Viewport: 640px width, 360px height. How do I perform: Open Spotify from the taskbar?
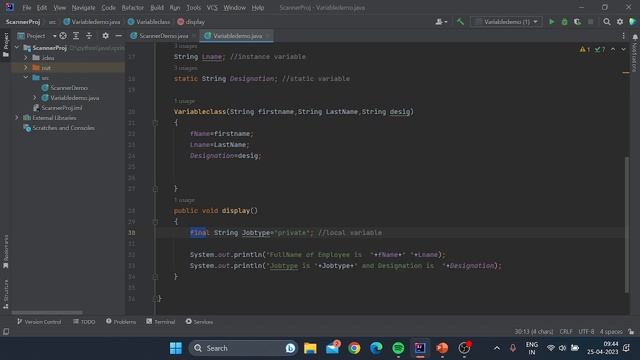click(398, 348)
